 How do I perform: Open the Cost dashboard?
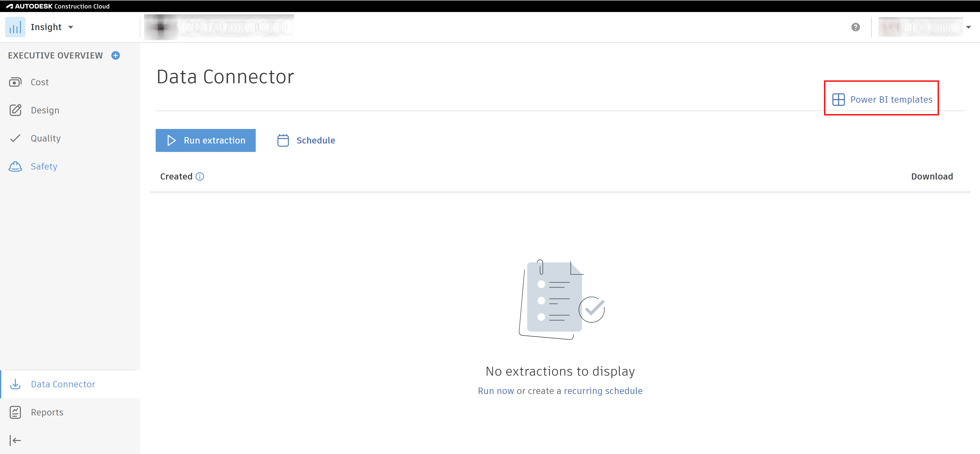(x=40, y=82)
